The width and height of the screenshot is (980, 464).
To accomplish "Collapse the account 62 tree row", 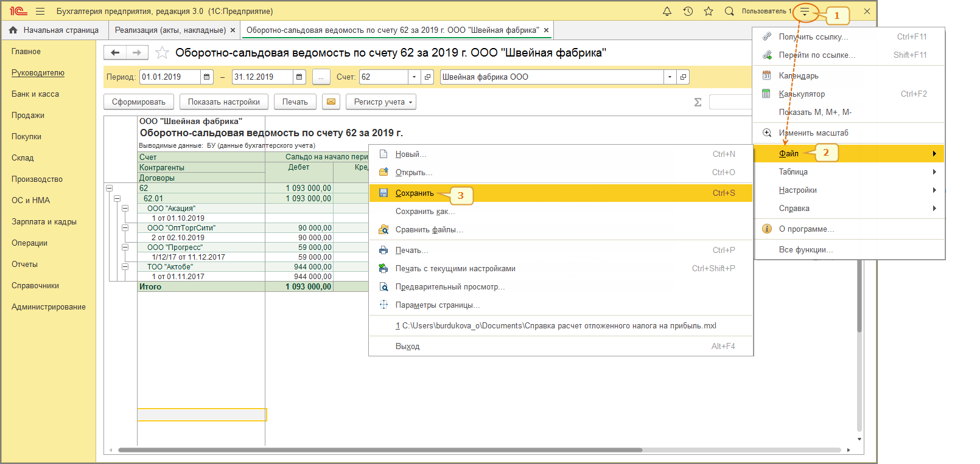I will point(110,188).
